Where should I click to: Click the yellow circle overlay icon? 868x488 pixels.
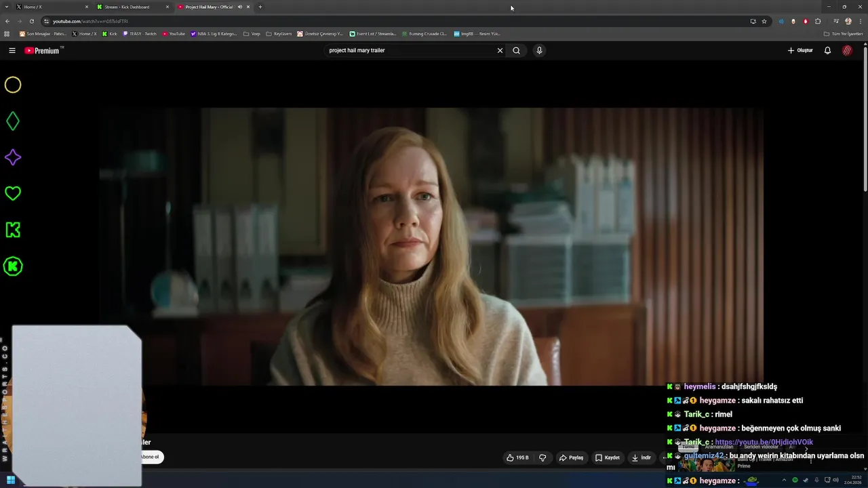13,85
